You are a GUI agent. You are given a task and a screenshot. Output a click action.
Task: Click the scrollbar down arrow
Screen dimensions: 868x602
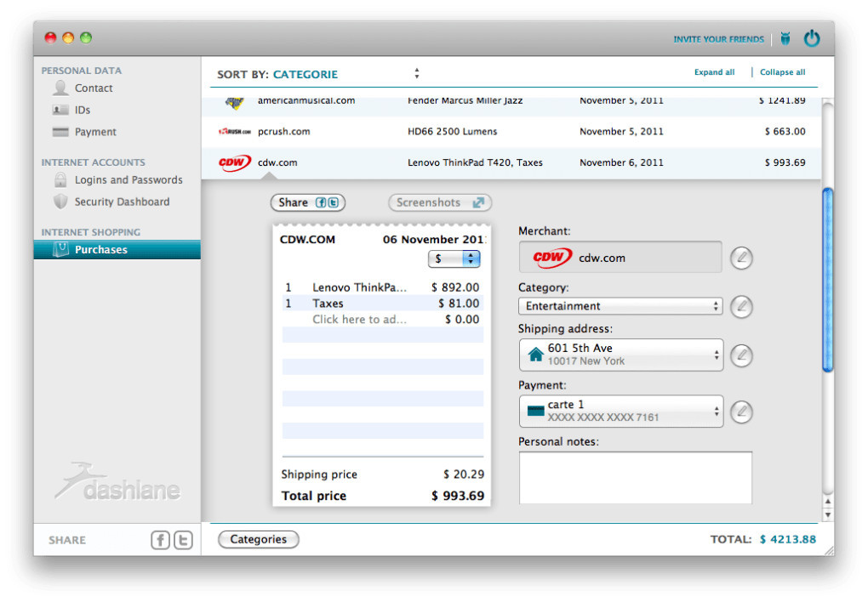[828, 515]
